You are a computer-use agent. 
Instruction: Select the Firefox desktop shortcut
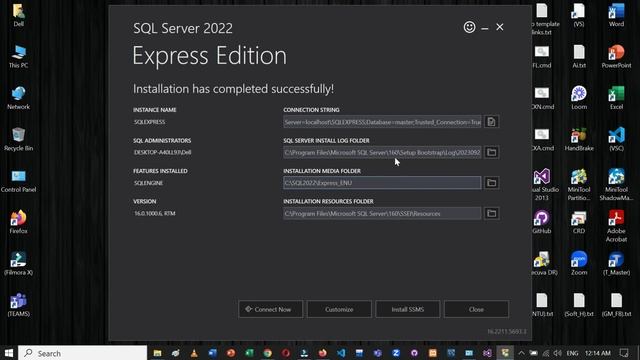(18, 222)
